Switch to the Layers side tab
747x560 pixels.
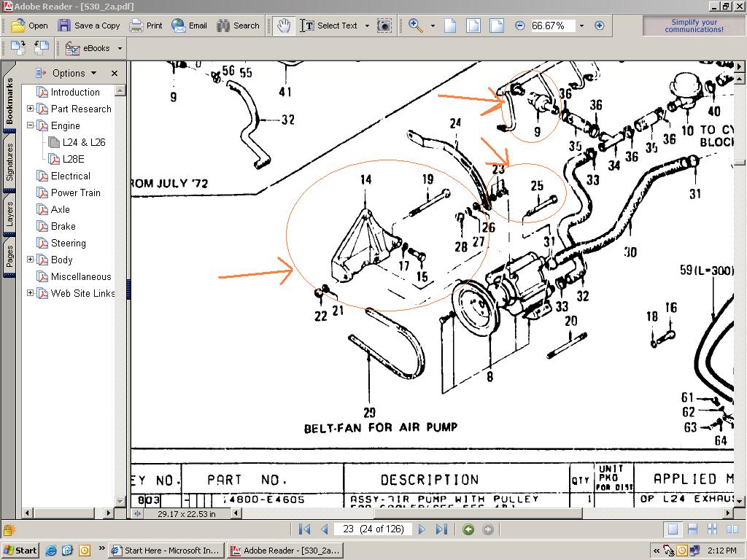pyautogui.click(x=9, y=214)
